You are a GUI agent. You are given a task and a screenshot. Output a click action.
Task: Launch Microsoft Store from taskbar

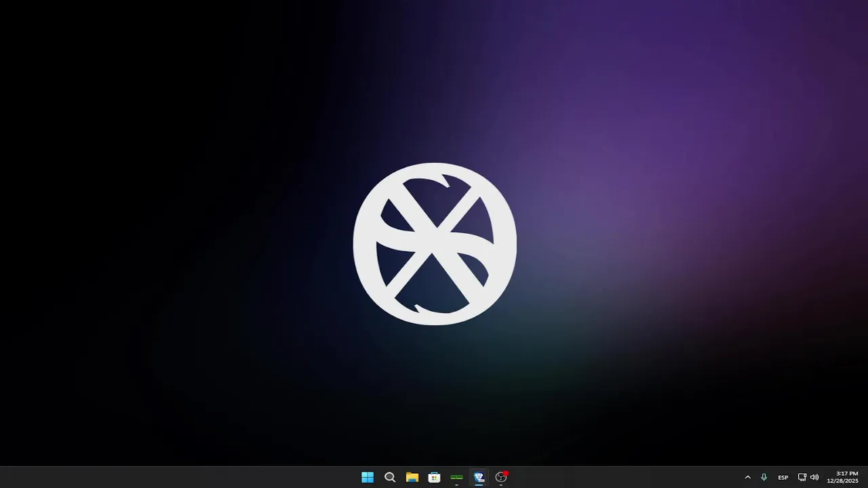(435, 477)
